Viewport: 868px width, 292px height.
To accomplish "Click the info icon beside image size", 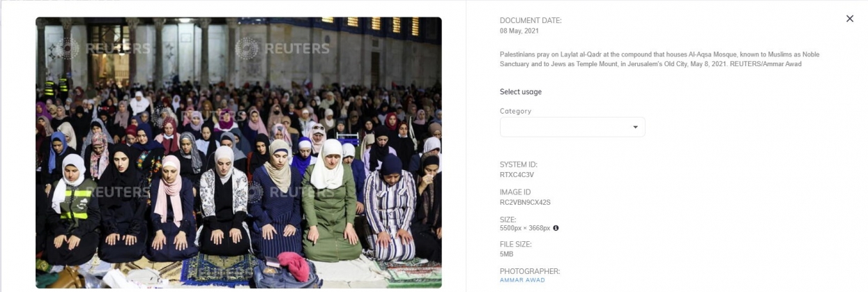I will 556,228.
